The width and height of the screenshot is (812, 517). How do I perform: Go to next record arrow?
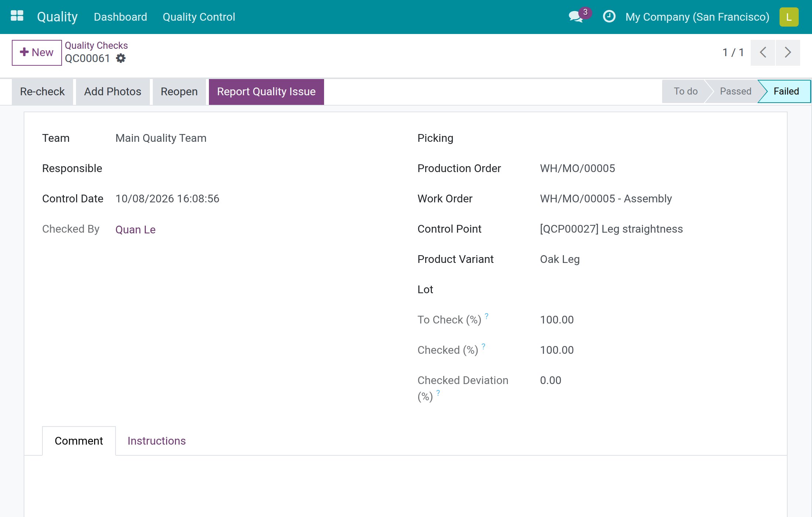tap(788, 52)
